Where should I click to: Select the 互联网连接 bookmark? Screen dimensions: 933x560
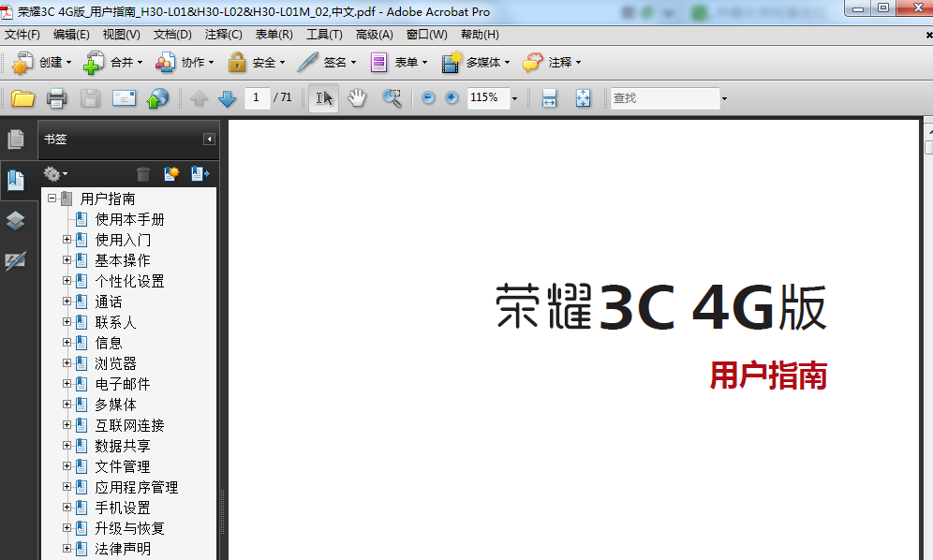tap(129, 425)
